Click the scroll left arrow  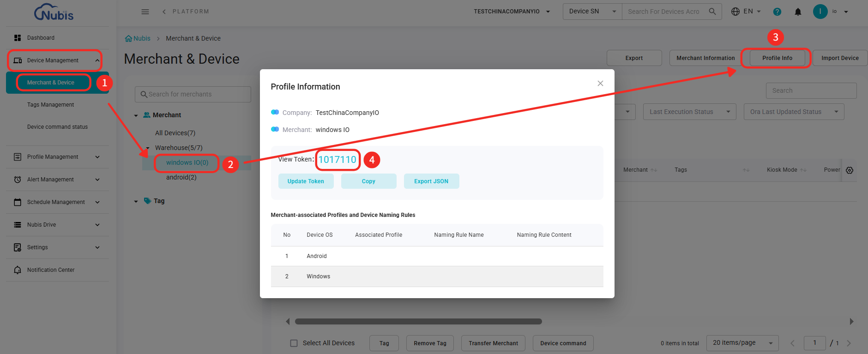point(288,321)
